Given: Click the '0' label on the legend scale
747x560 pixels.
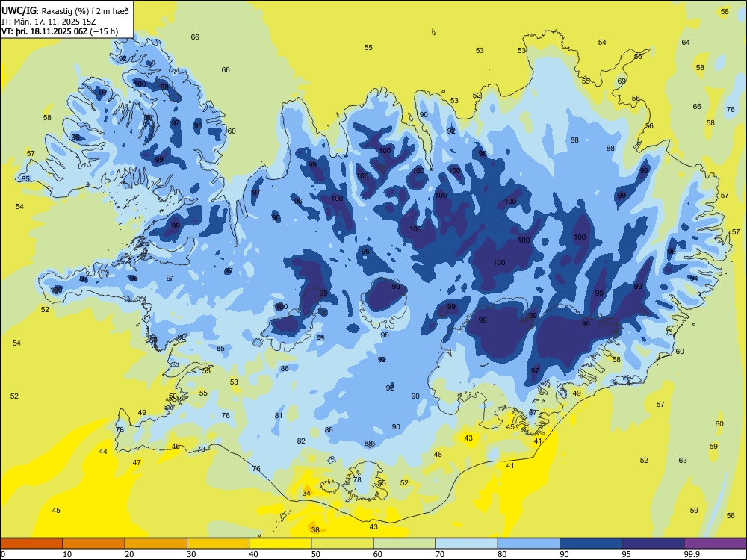Looking at the screenshot, I should tap(3, 554).
